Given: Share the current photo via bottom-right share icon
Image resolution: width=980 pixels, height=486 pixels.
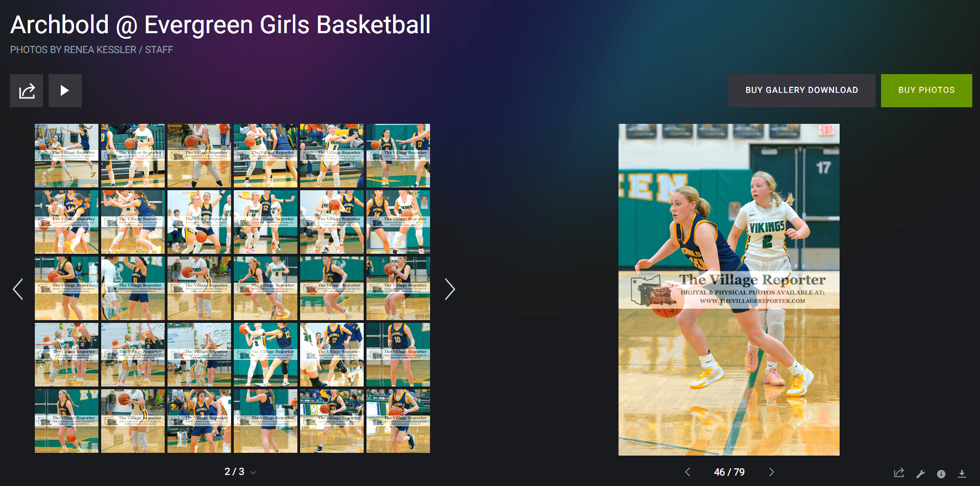Looking at the screenshot, I should [899, 473].
